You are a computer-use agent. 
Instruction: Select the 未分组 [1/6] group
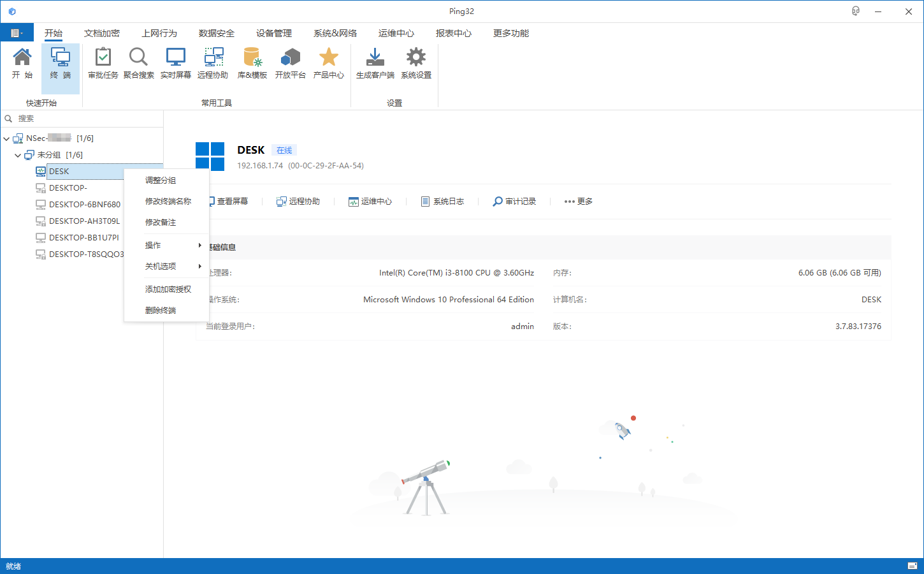pos(60,155)
